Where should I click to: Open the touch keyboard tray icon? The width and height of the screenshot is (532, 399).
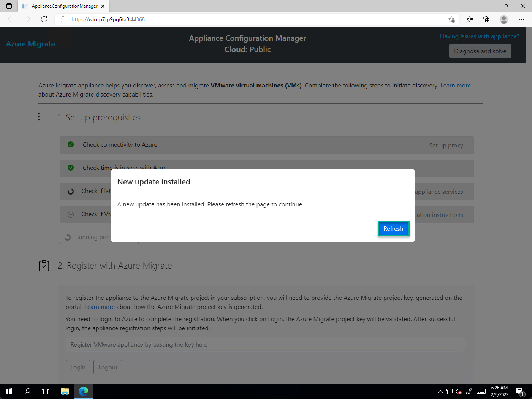point(481,391)
